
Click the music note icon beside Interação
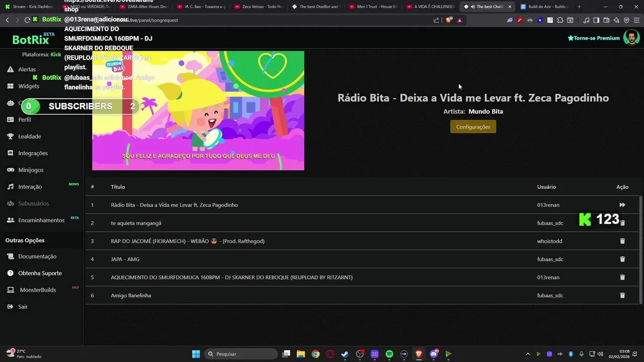coord(10,187)
